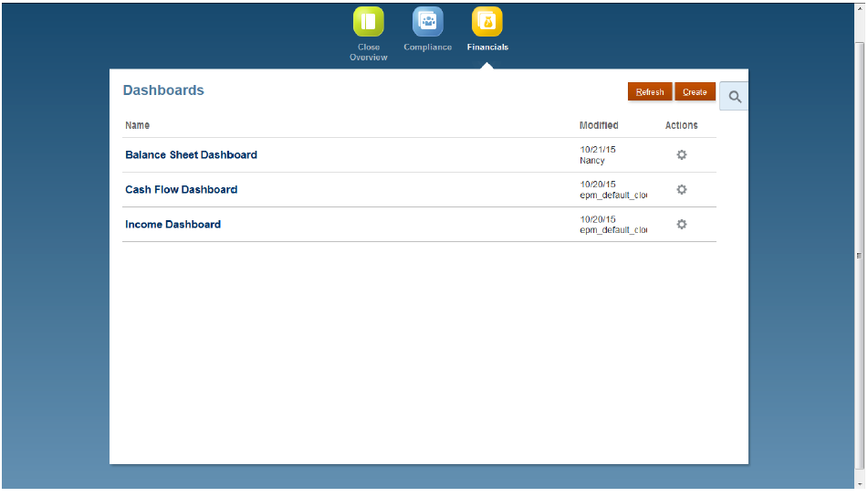This screenshot has height=497, width=868.
Task: Click the Refresh button
Action: click(650, 92)
